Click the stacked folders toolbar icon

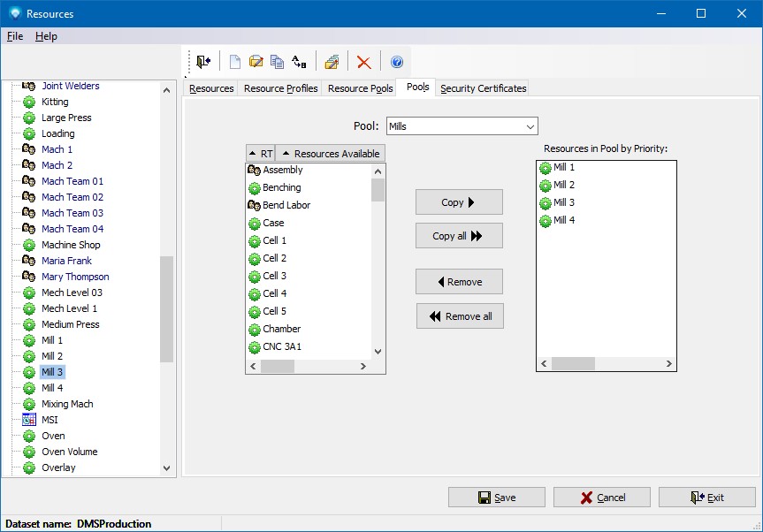[332, 62]
